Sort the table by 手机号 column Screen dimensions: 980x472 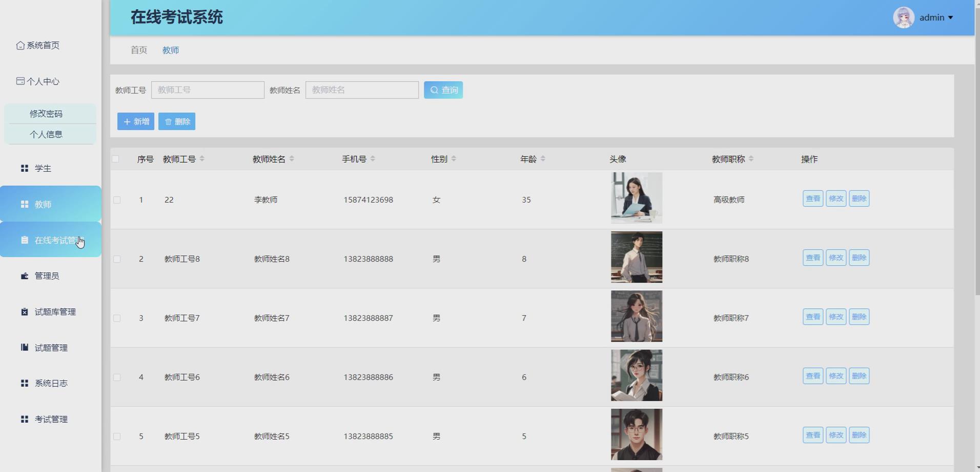[x=373, y=159]
